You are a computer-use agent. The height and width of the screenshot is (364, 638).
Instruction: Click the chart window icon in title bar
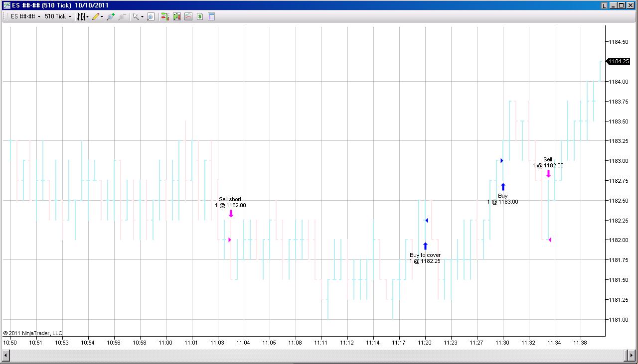(6, 5)
